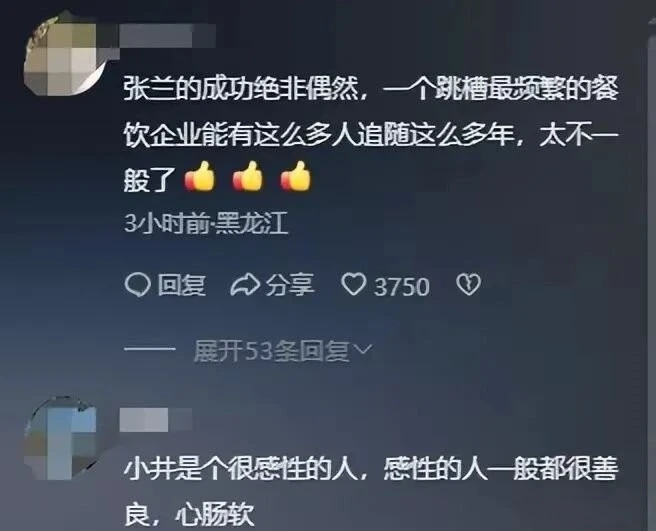Click the first thumbs-up emoji after 般了
The height and width of the screenshot is (531, 656).
coord(200,176)
